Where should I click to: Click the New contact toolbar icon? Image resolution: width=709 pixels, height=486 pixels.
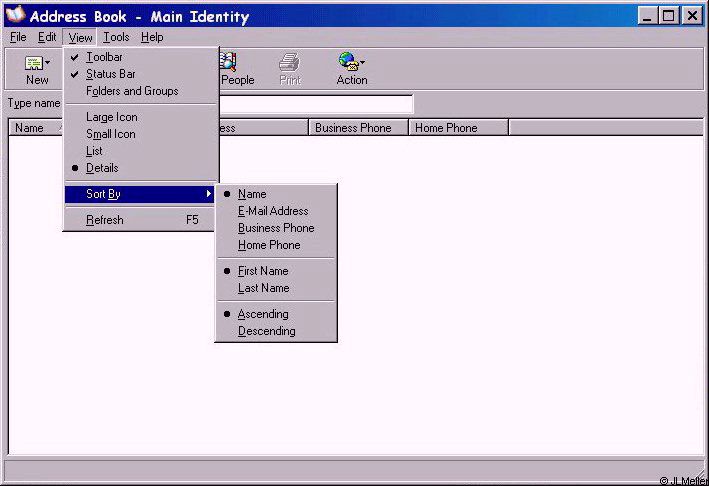pos(33,63)
